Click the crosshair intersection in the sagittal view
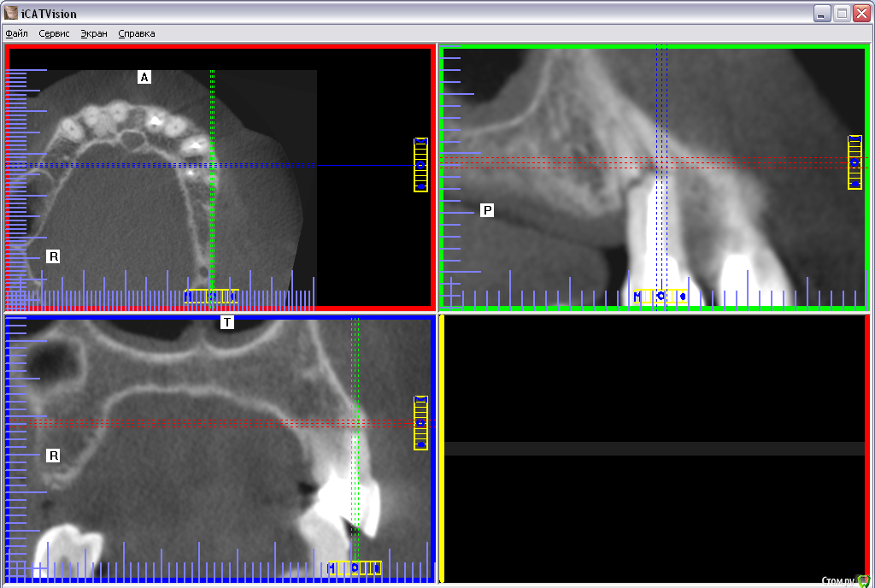Image resolution: width=875 pixels, height=588 pixels. [x=661, y=162]
